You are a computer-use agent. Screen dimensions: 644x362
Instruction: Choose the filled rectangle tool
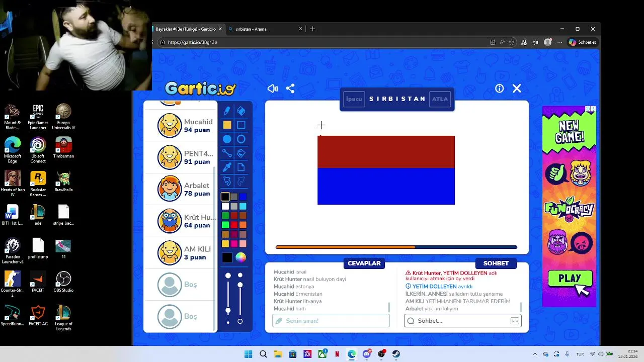point(227,125)
